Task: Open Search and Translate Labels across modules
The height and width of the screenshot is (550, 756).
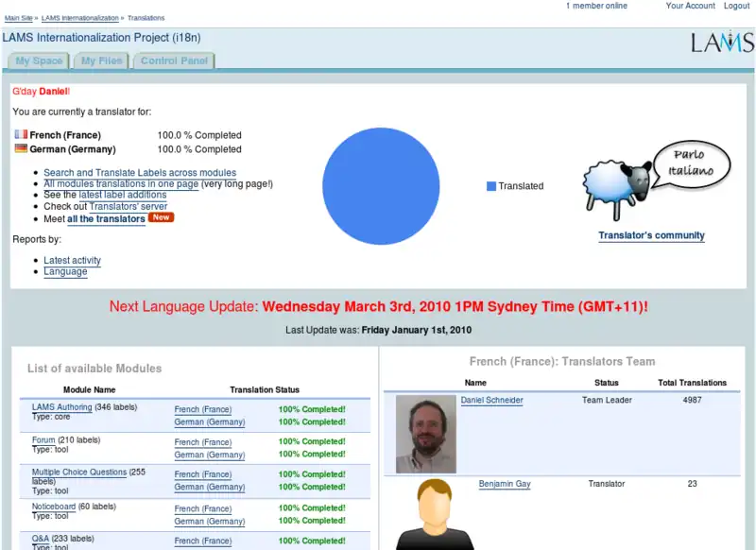Action: tap(140, 173)
